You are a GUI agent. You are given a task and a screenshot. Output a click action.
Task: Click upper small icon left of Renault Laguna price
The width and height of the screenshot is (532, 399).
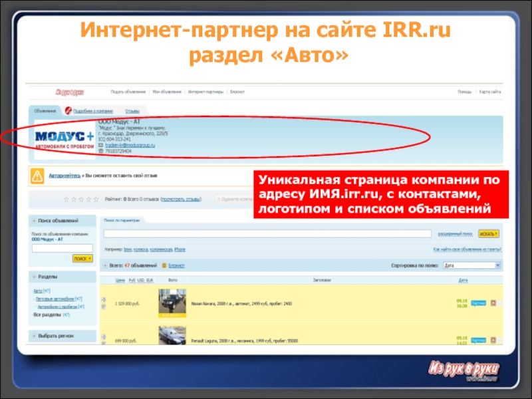pos(104,337)
